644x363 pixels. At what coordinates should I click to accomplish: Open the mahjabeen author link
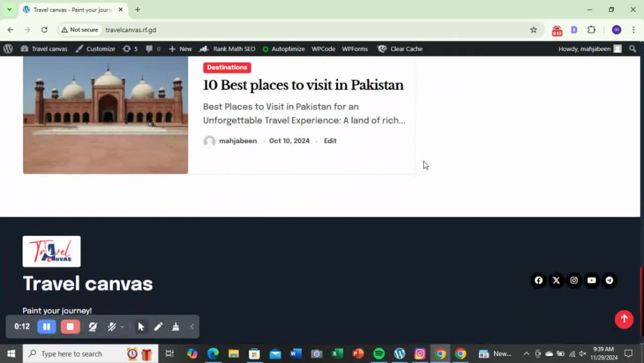[x=238, y=141]
